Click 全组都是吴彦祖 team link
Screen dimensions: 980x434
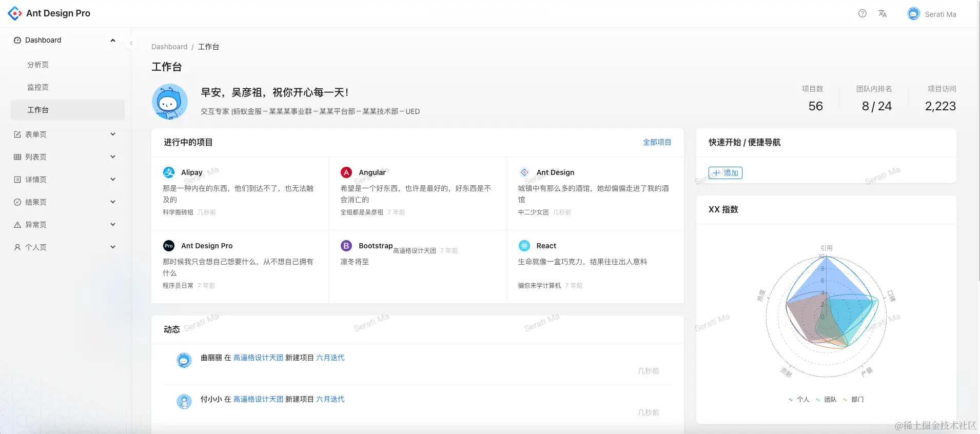[362, 212]
